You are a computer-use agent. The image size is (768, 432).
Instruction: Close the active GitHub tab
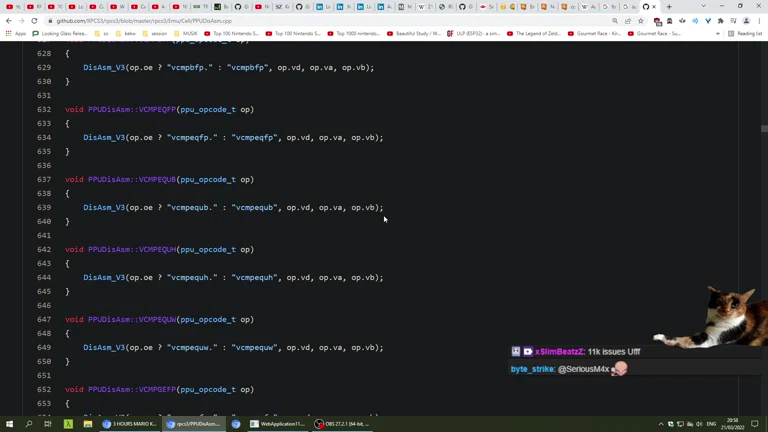(x=655, y=7)
